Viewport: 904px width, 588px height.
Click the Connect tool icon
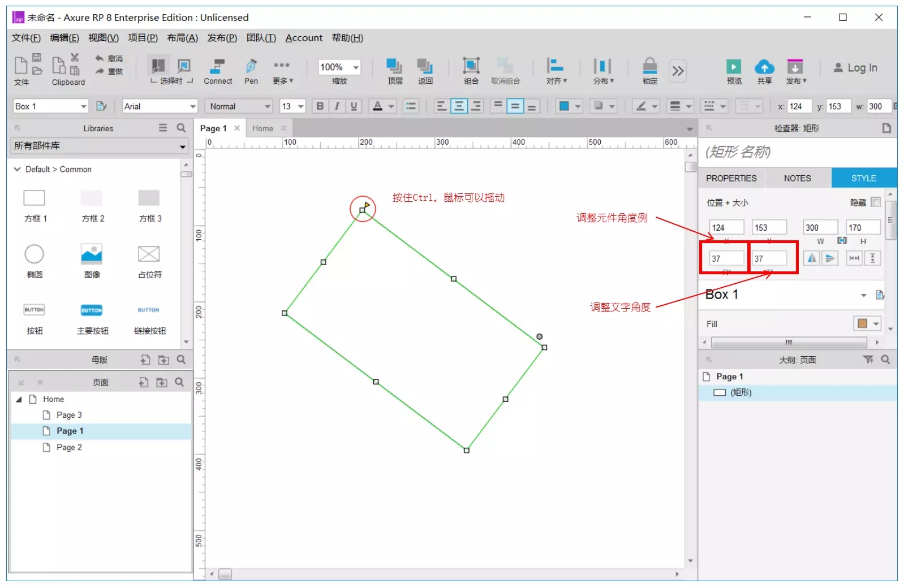coord(217,67)
